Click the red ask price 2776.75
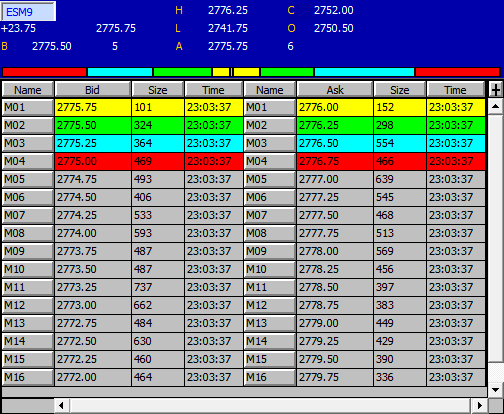This screenshot has height=414, width=504. pyautogui.click(x=335, y=161)
